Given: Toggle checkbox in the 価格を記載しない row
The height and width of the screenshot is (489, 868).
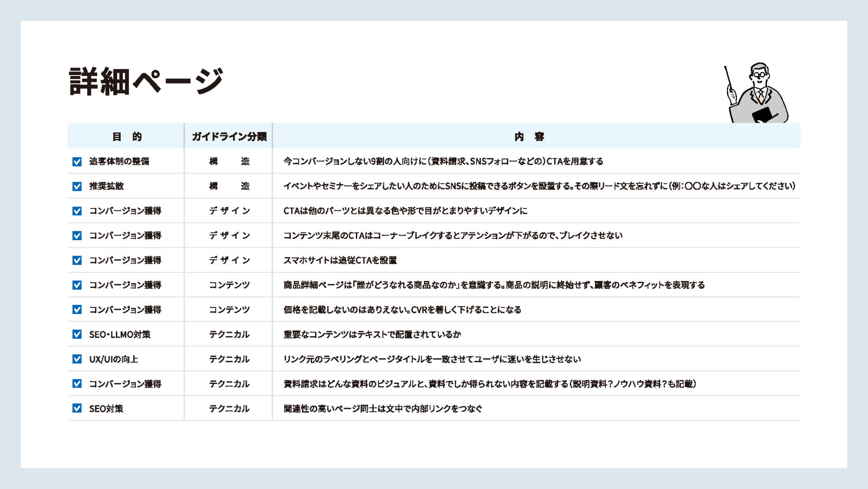Looking at the screenshot, I should point(77,310).
